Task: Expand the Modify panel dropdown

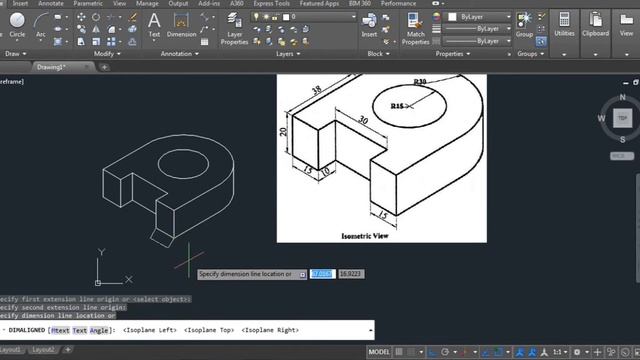Action: coord(107,54)
